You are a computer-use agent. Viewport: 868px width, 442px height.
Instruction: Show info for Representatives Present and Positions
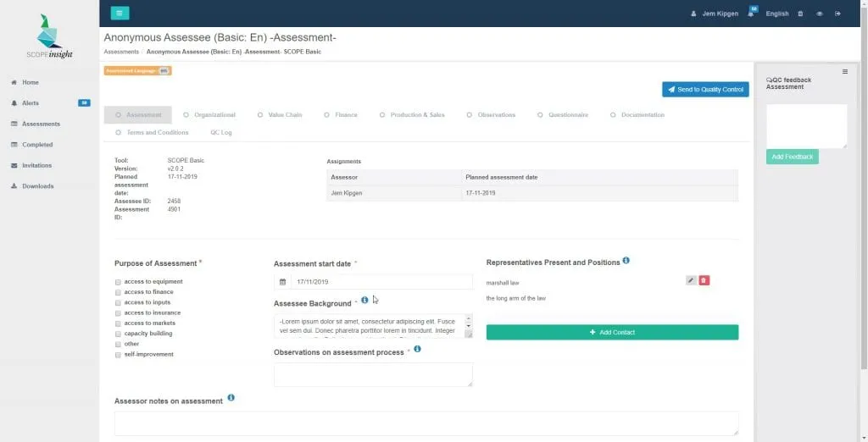point(626,260)
